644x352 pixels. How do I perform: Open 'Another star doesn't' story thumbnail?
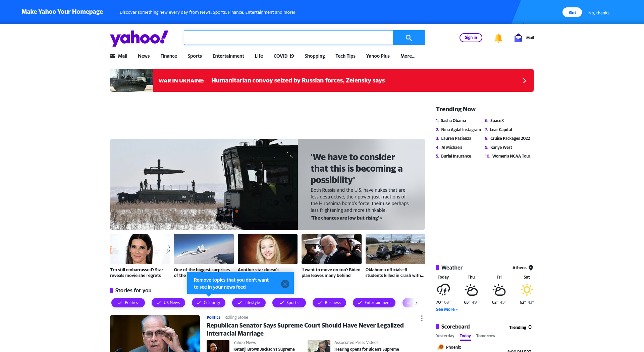(268, 249)
